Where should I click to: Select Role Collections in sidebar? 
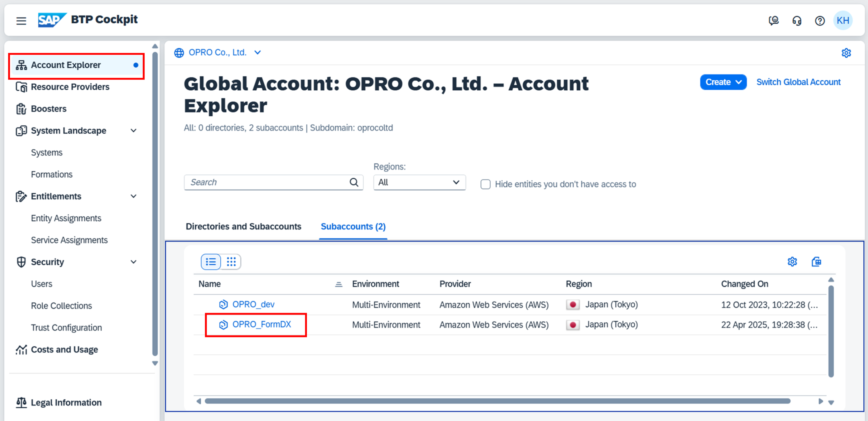(x=61, y=306)
